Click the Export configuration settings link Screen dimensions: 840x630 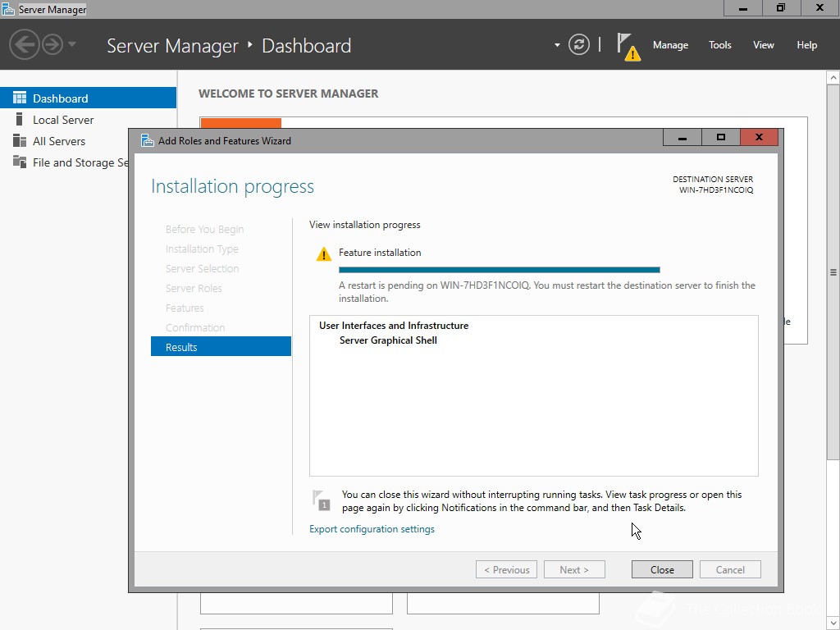(x=372, y=529)
